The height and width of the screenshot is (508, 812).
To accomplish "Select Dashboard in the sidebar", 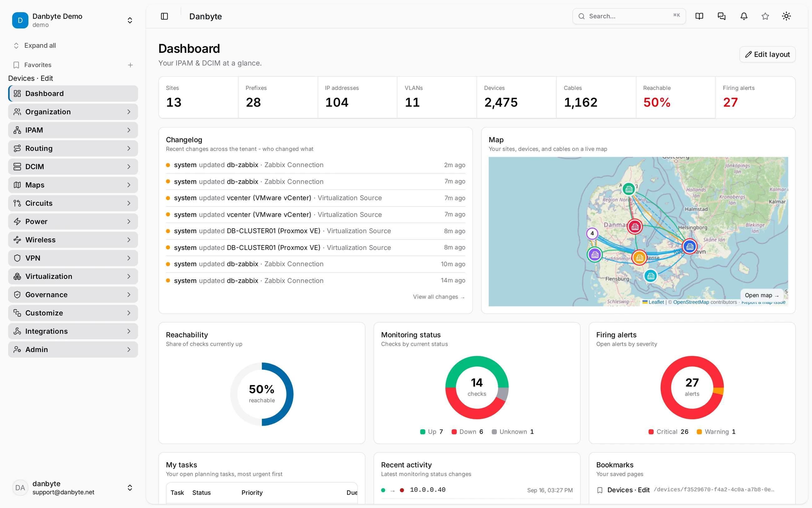I will [73, 93].
